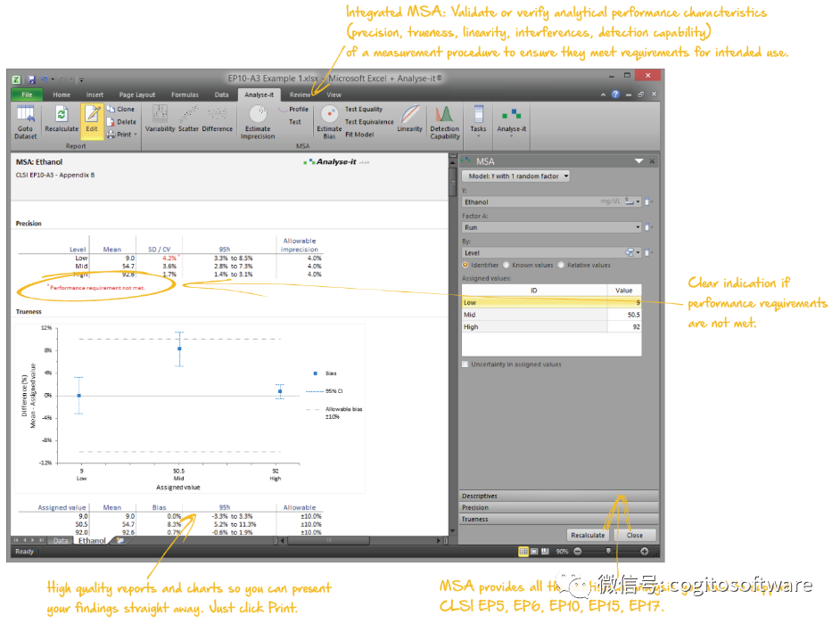Click the zoom slider handle
This screenshot has height=623, width=840.
608,551
